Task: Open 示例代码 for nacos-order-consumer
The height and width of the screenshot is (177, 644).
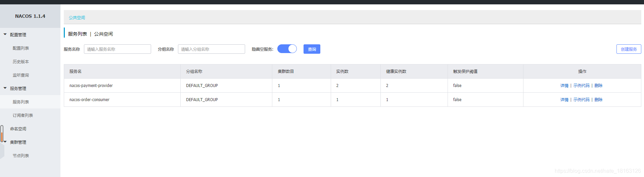Action: coord(581,100)
